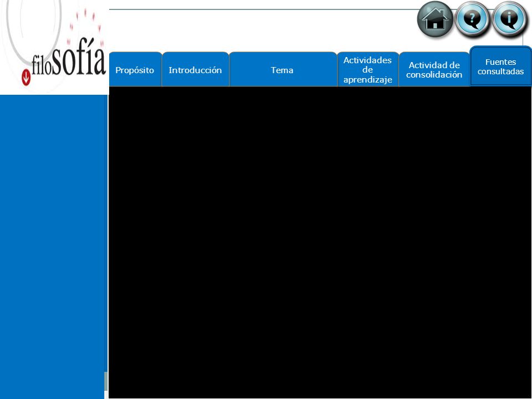Open Actividad de consolidación tab
Viewport: 532px width, 399px height.
[434, 70]
